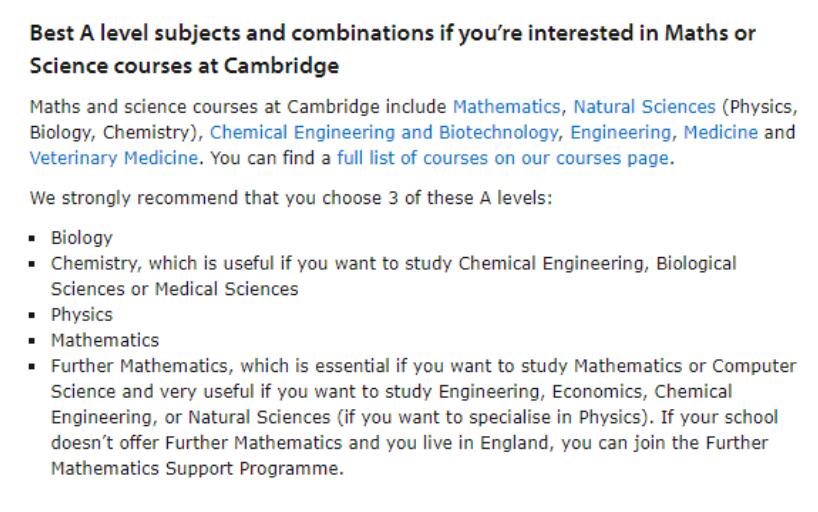This screenshot has width=818, height=512.
Task: Click the 'Science courses at Cambridge' heading line
Action: [x=184, y=66]
